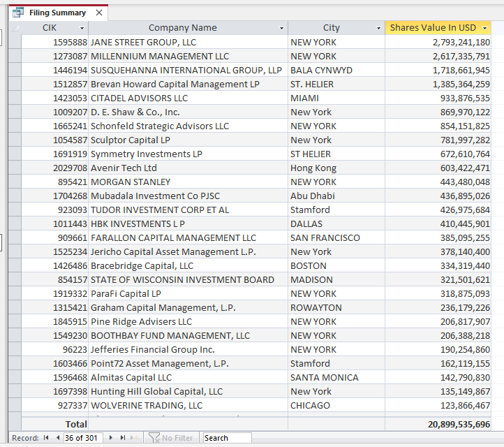This screenshot has width=504, height=447.
Task: Click the Total row label
Action: pos(76,425)
